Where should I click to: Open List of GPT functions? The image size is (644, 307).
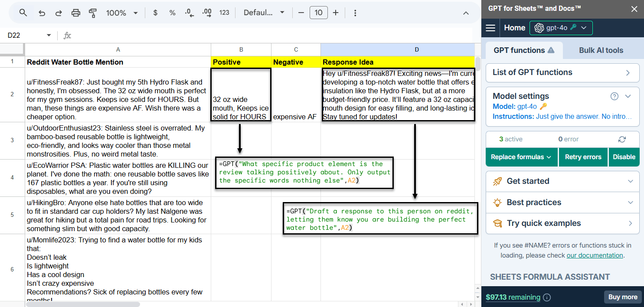click(x=562, y=72)
